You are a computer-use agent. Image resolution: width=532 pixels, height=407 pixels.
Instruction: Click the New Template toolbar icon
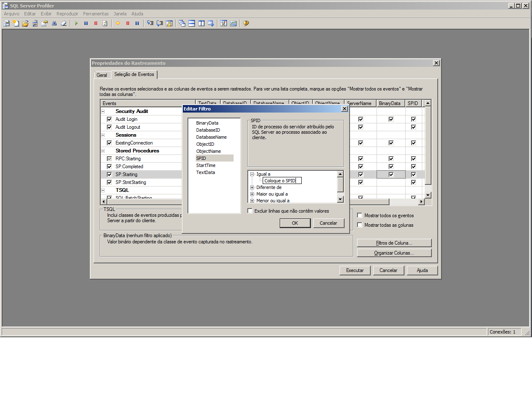tap(16, 24)
